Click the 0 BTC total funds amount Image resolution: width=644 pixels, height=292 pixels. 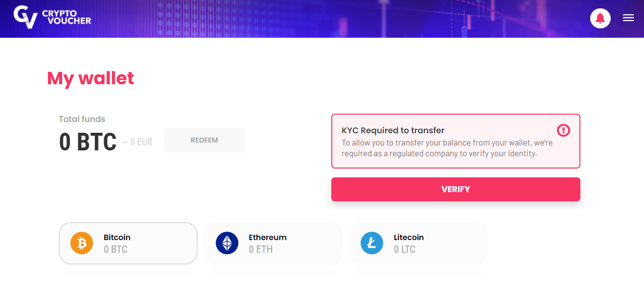click(x=88, y=142)
